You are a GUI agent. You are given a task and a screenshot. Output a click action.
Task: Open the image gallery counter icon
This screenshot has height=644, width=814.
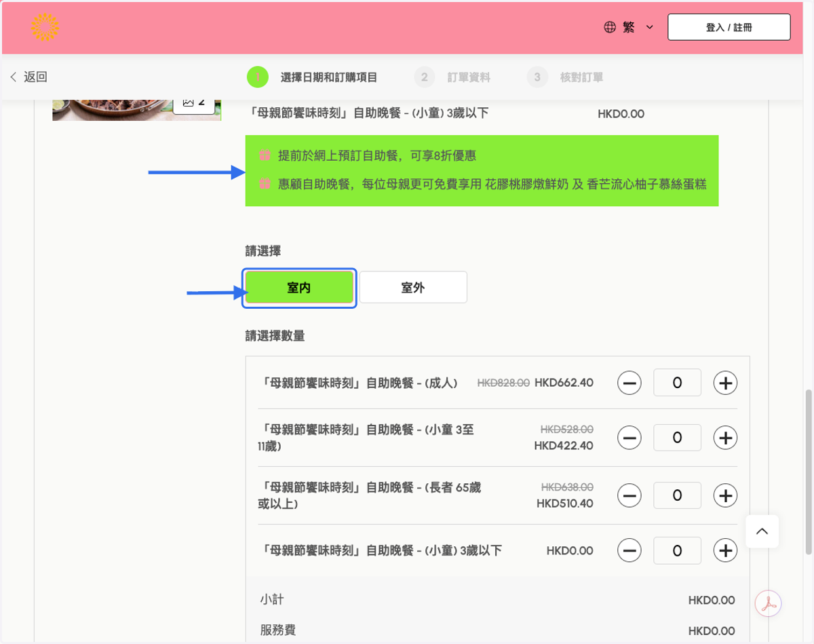[194, 102]
